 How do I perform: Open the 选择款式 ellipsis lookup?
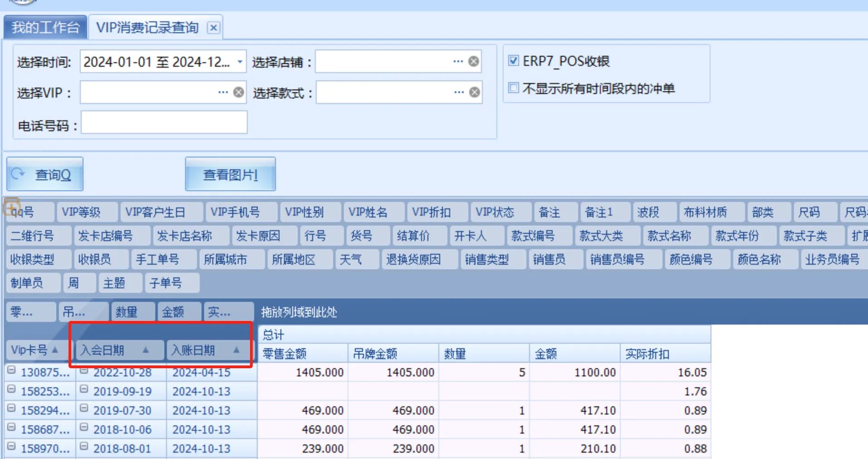pyautogui.click(x=459, y=92)
